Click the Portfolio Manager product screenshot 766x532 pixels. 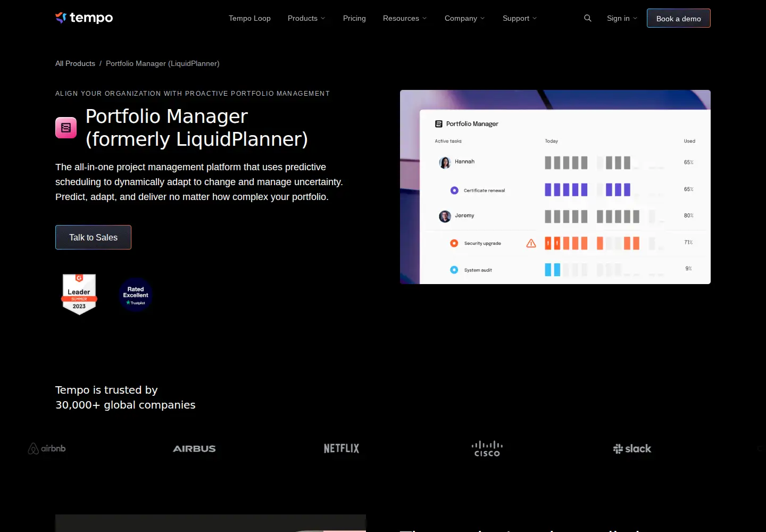click(x=555, y=187)
